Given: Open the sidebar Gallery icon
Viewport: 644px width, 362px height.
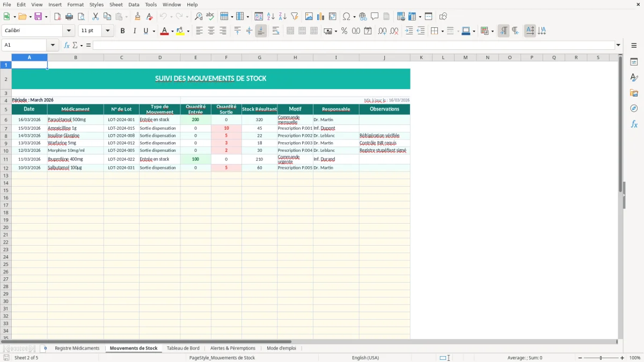Looking at the screenshot, I should pyautogui.click(x=634, y=93).
